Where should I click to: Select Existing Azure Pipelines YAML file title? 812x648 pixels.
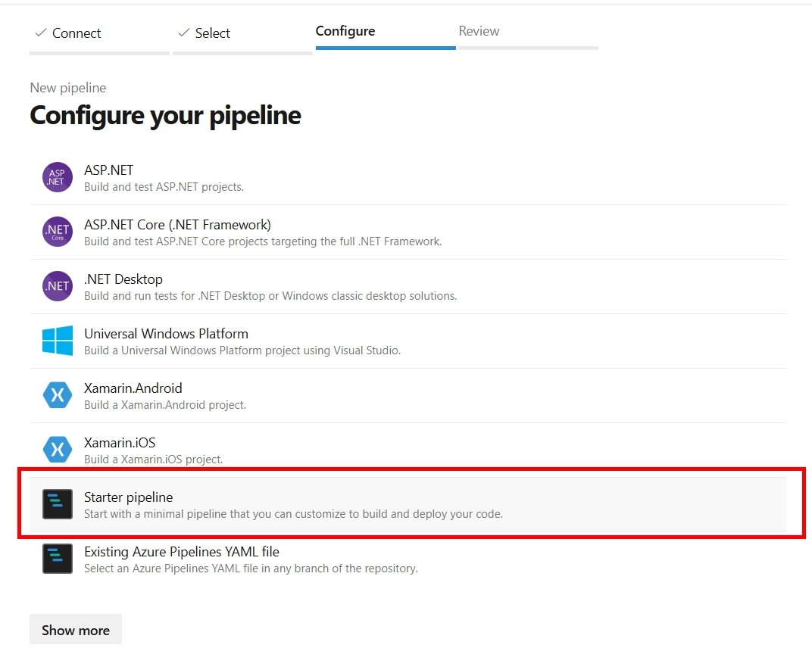(182, 552)
